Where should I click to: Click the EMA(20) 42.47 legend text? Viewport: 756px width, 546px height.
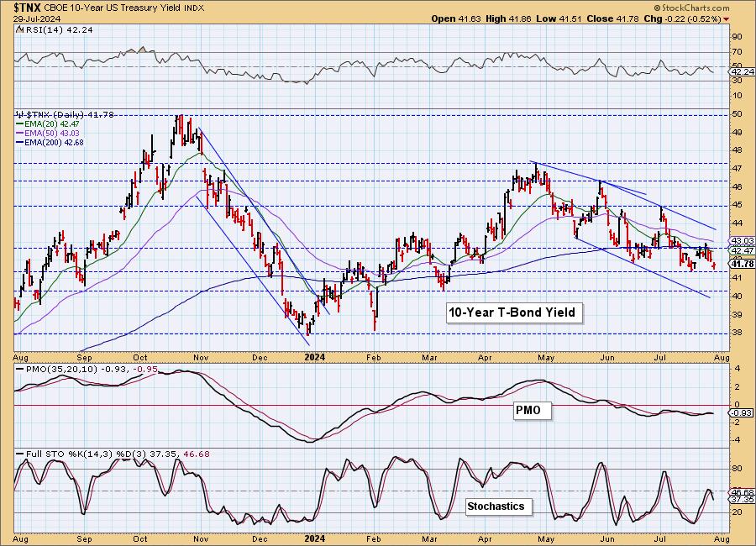point(52,124)
